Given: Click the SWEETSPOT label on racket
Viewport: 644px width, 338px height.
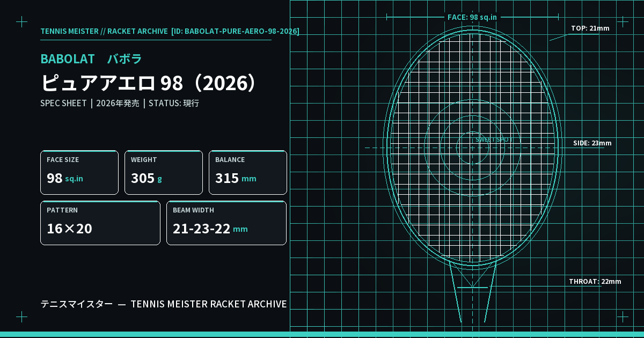Looking at the screenshot, I should (x=493, y=139).
